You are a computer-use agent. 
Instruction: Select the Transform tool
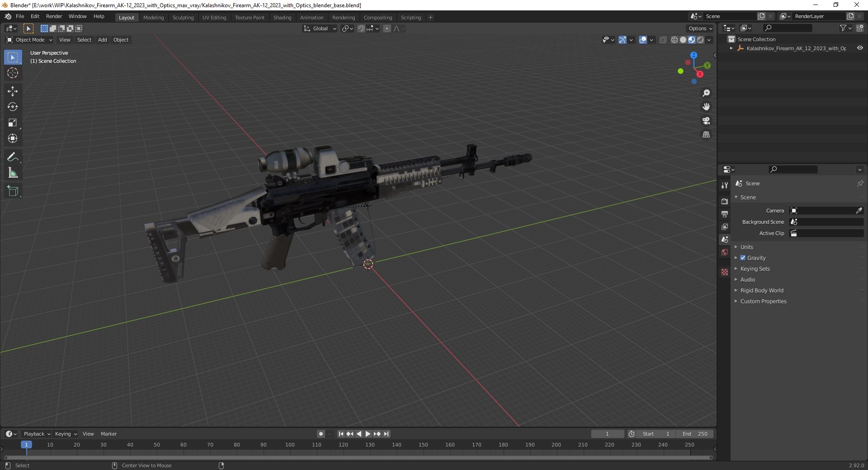coord(13,139)
